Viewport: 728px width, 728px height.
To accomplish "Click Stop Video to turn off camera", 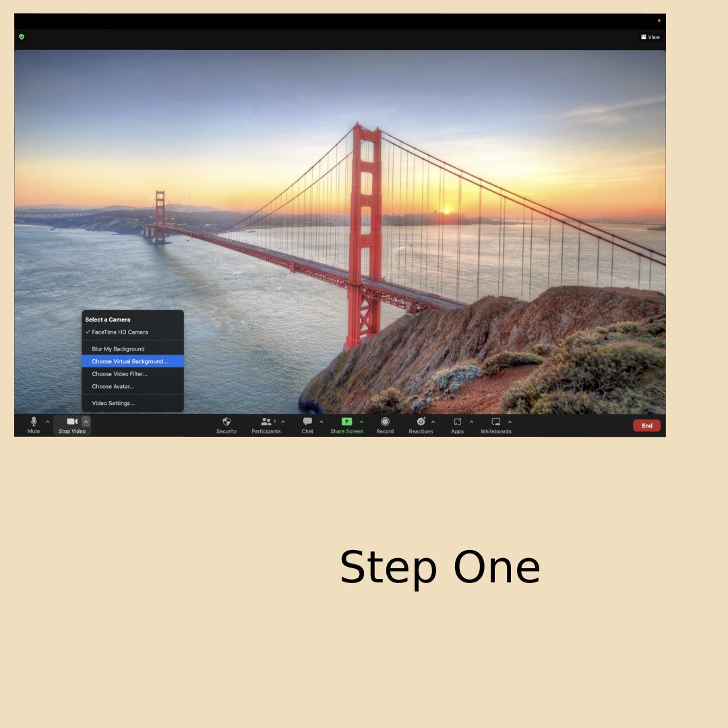I will 71,425.
